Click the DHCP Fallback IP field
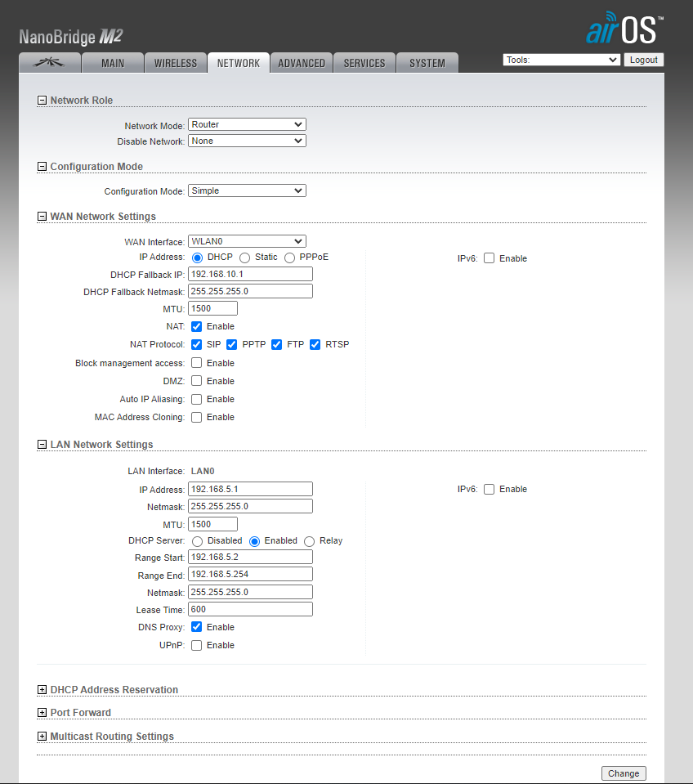Viewport: 693px width, 784px height. [250, 274]
